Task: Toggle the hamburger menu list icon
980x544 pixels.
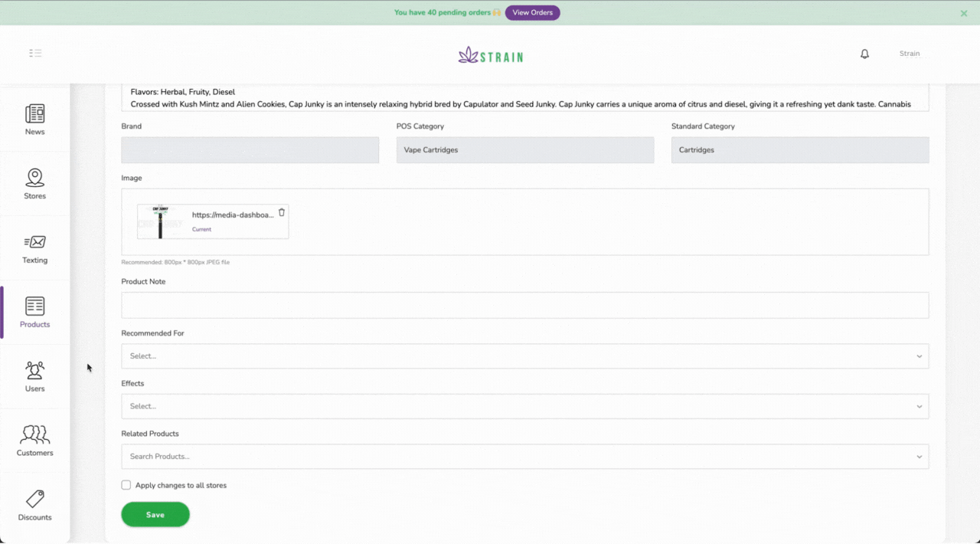Action: (x=35, y=54)
